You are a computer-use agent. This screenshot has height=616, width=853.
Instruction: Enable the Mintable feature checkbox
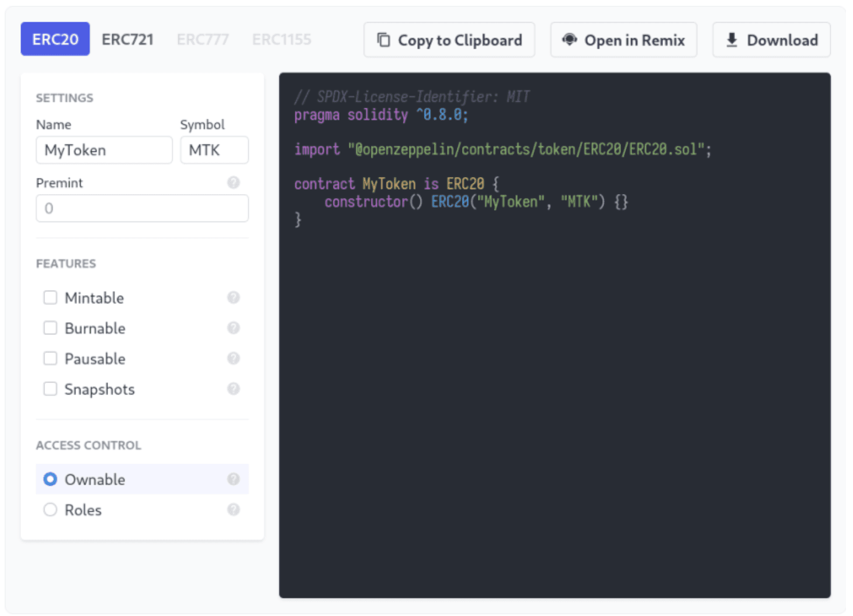[50, 297]
